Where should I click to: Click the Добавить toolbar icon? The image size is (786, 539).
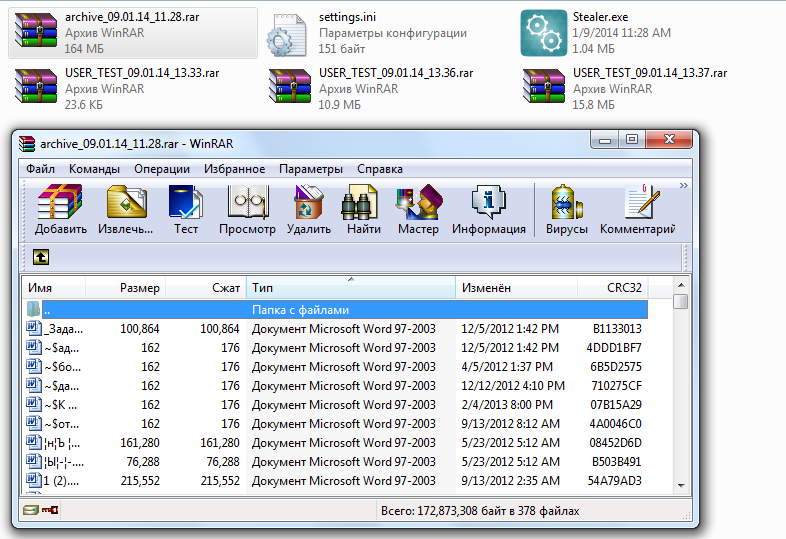pos(60,202)
